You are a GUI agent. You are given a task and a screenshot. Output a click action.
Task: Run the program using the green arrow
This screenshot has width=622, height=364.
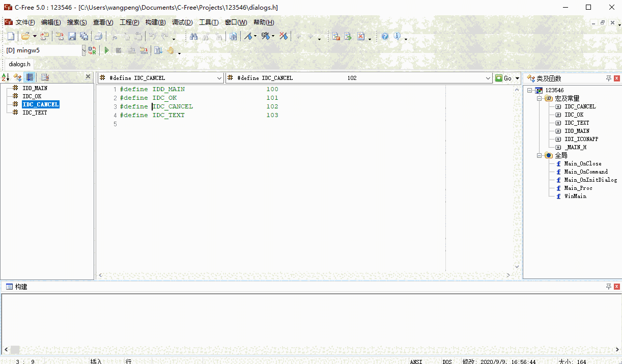(106, 50)
